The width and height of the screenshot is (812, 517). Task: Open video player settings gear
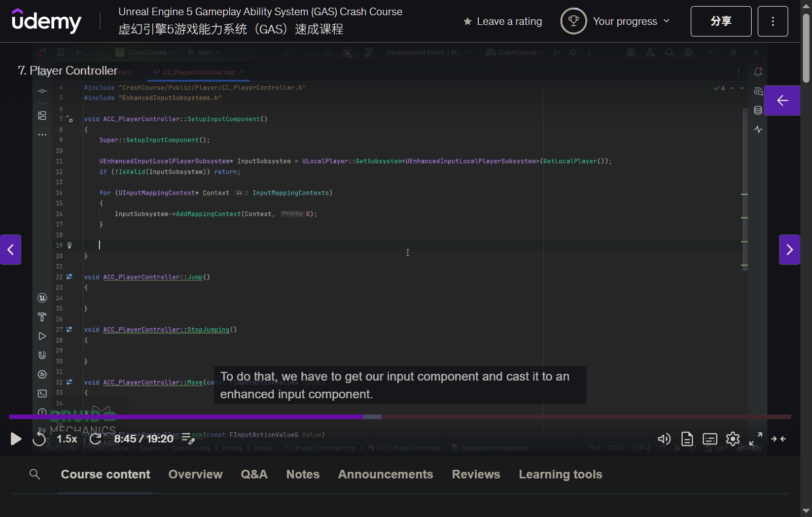point(733,439)
